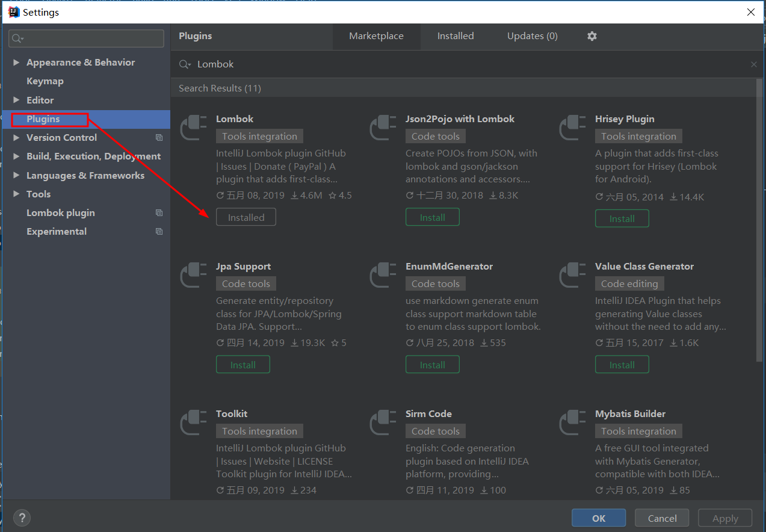Expand Appearance & Behavior settings
Image resolution: width=766 pixels, height=532 pixels.
tap(16, 63)
